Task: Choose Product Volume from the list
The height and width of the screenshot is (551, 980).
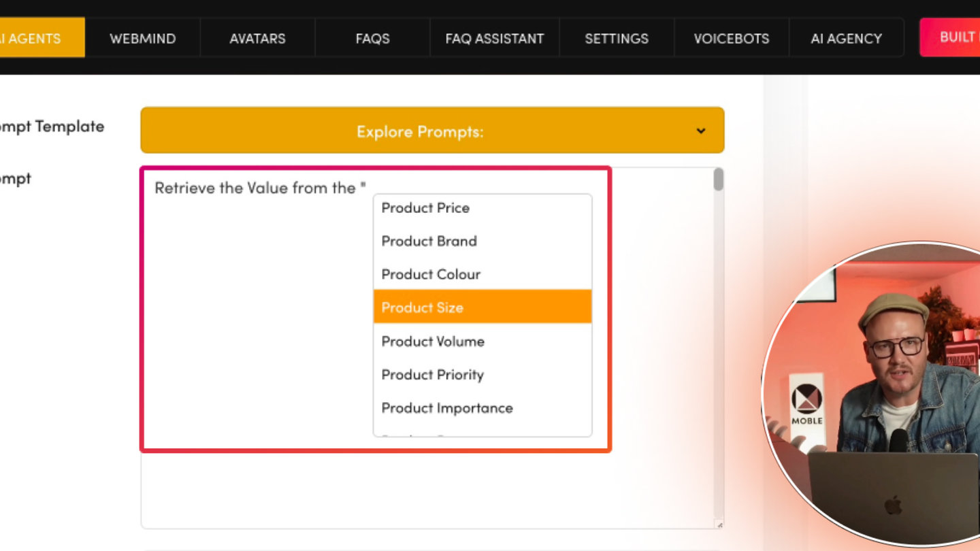Action: point(433,341)
